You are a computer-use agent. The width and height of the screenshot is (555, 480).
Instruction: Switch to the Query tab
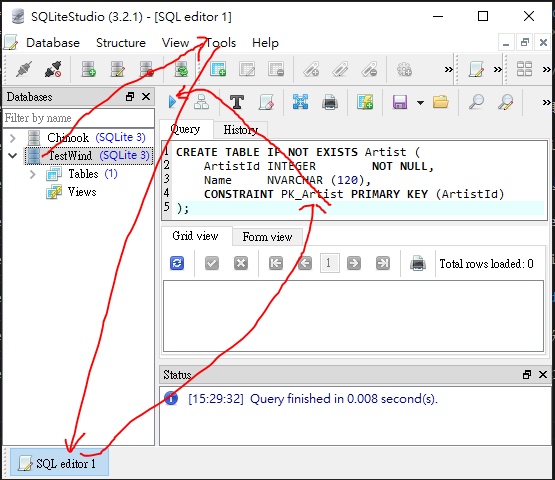pyautogui.click(x=185, y=129)
